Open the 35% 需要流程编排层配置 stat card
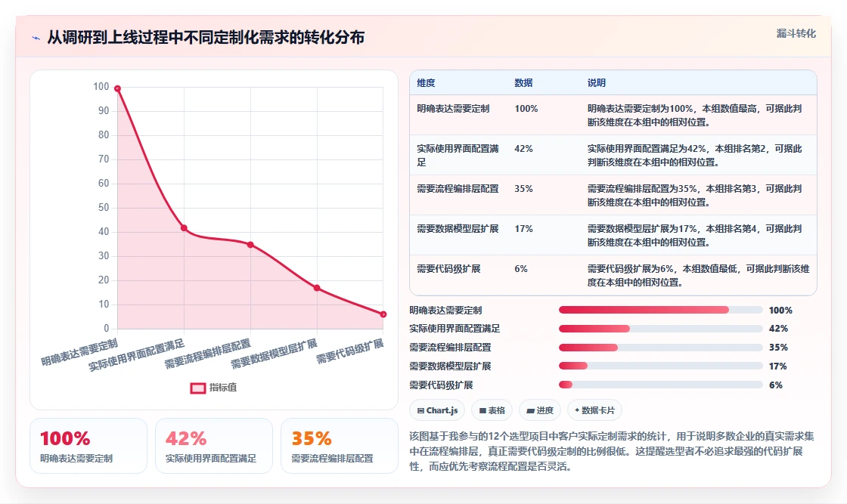Screen dimensions: 847x504 pyautogui.click(x=340, y=447)
